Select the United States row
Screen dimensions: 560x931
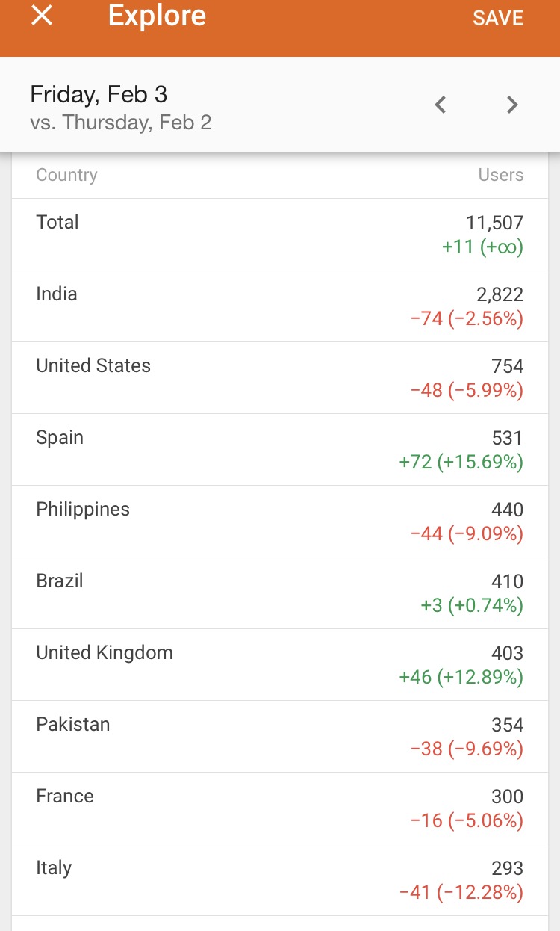tap(280, 378)
